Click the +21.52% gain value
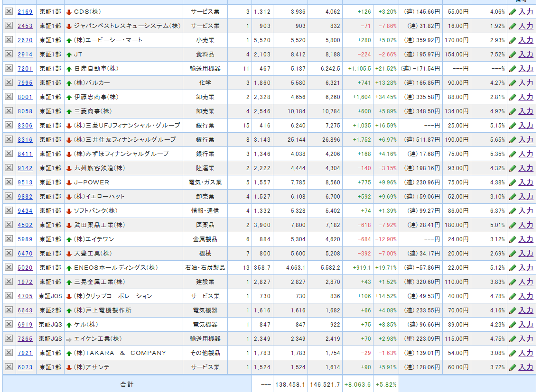 tap(386, 69)
